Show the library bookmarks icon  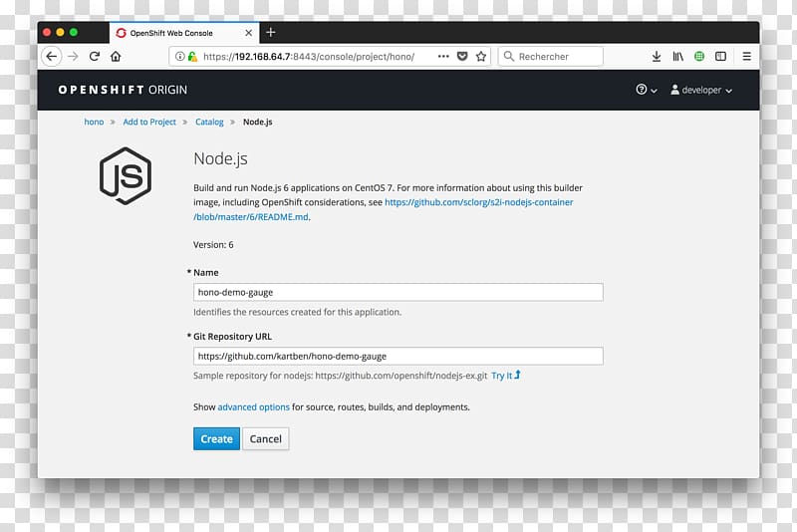[x=677, y=57]
